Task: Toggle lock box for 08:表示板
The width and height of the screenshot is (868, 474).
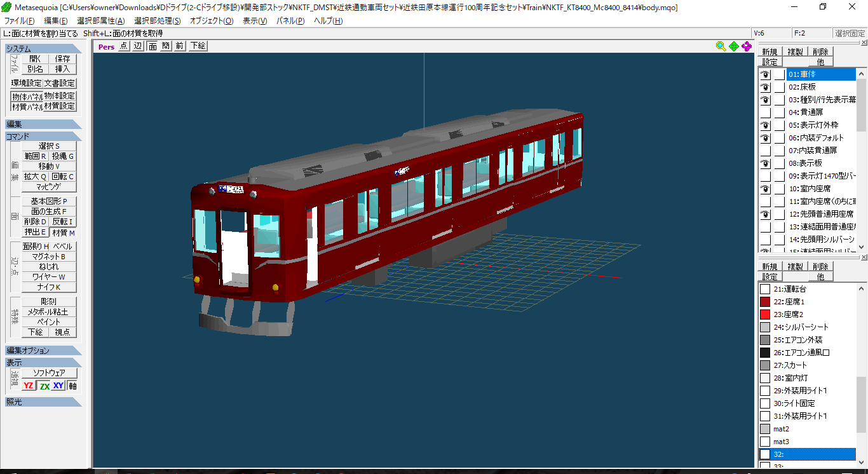Action: click(x=780, y=163)
